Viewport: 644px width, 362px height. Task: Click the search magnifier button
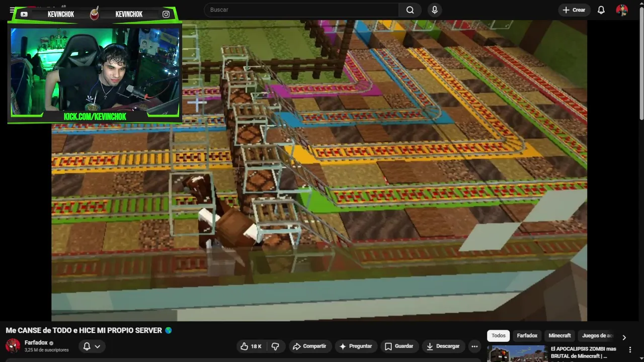(410, 10)
